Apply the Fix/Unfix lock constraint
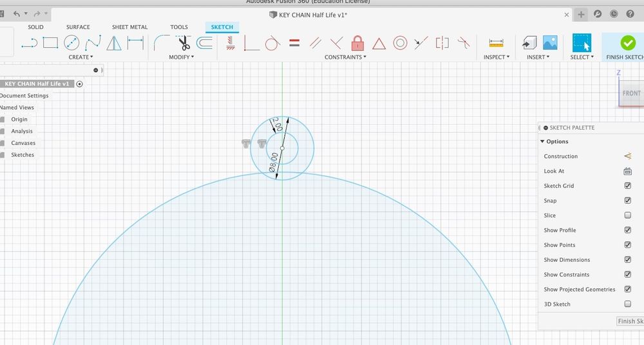The height and width of the screenshot is (345, 644). pos(357,43)
